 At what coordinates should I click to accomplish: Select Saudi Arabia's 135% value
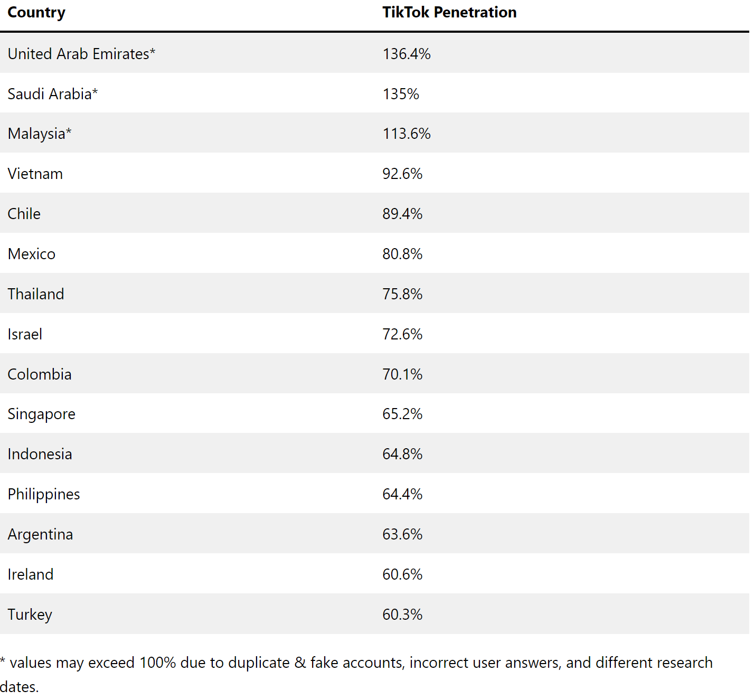click(401, 94)
